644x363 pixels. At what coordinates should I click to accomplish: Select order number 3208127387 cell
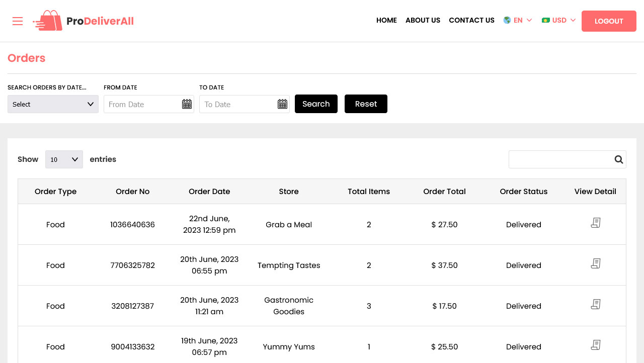coord(132,306)
